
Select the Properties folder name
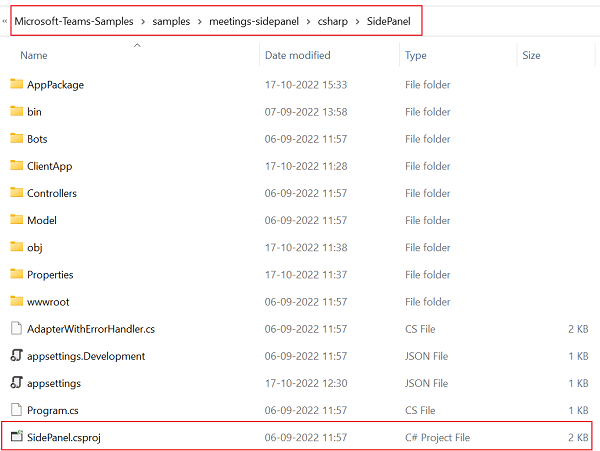[50, 275]
